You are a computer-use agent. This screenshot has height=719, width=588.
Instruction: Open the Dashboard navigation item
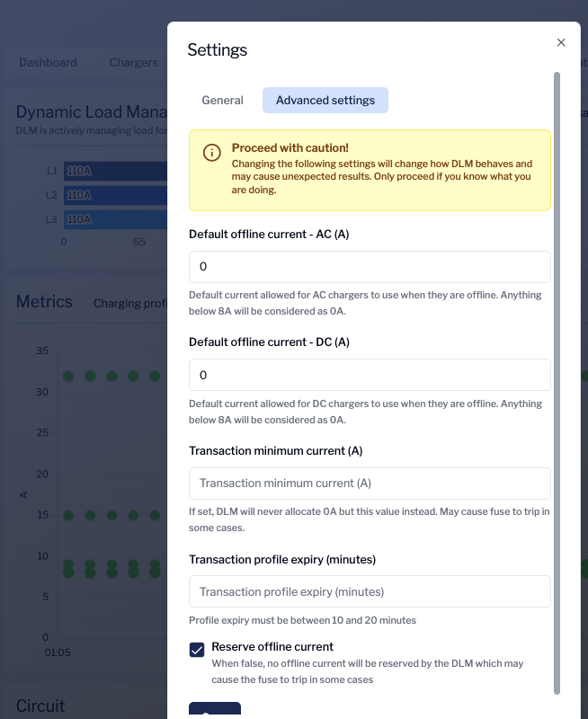click(x=47, y=62)
